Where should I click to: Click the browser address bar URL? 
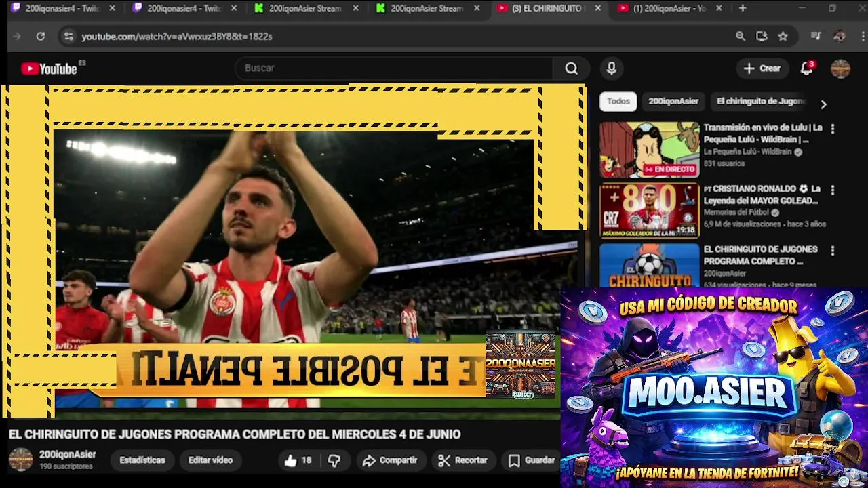(177, 37)
